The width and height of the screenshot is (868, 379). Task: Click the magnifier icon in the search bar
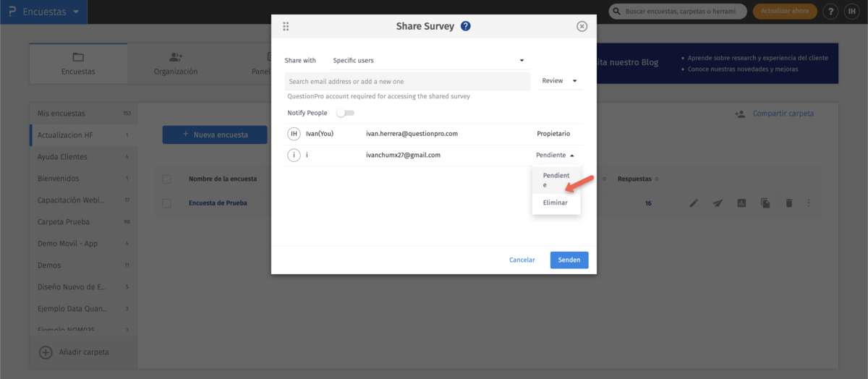pyautogui.click(x=616, y=12)
